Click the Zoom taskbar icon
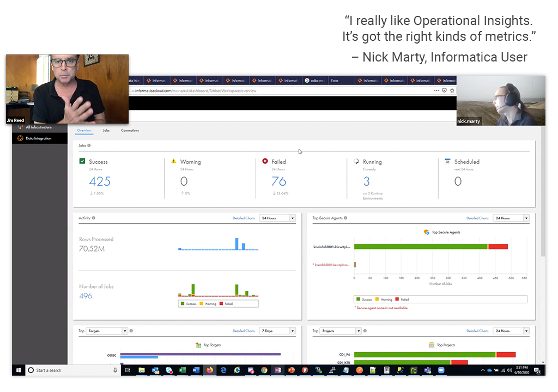Screen dimensions: 558x392 [x=441, y=370]
